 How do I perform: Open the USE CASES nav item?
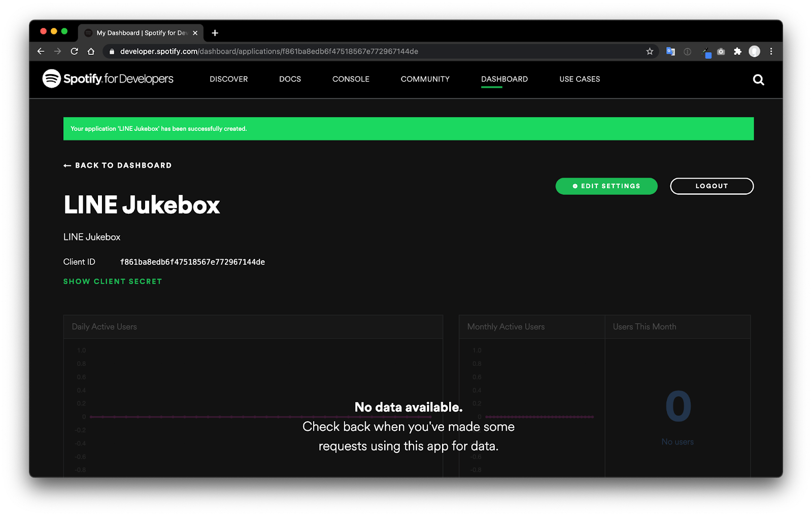(x=580, y=79)
